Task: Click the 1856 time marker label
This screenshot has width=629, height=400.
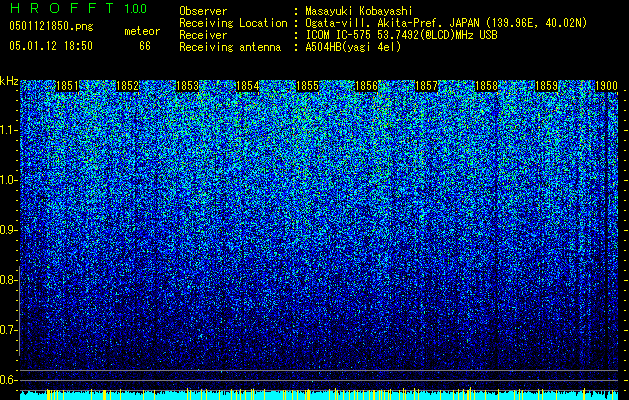Action: tap(367, 86)
